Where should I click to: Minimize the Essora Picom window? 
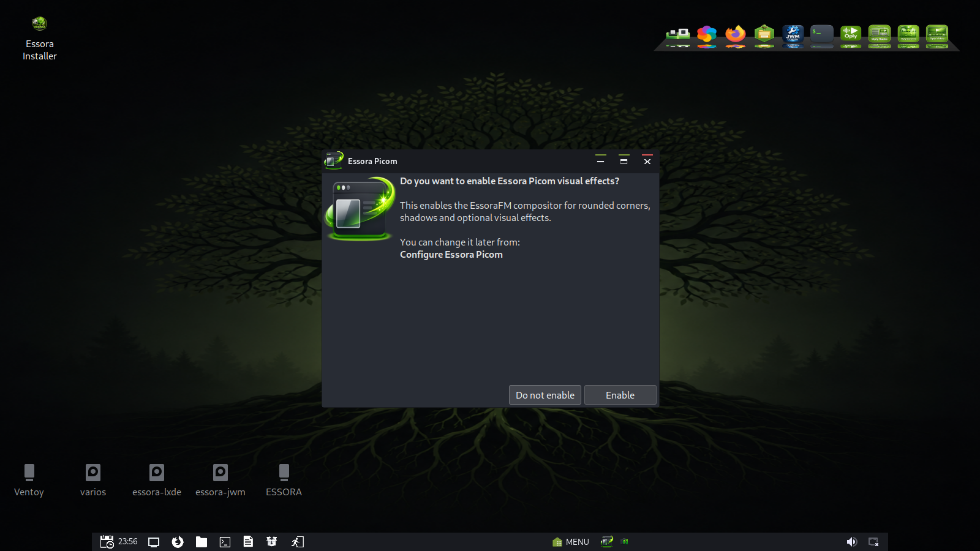click(600, 161)
